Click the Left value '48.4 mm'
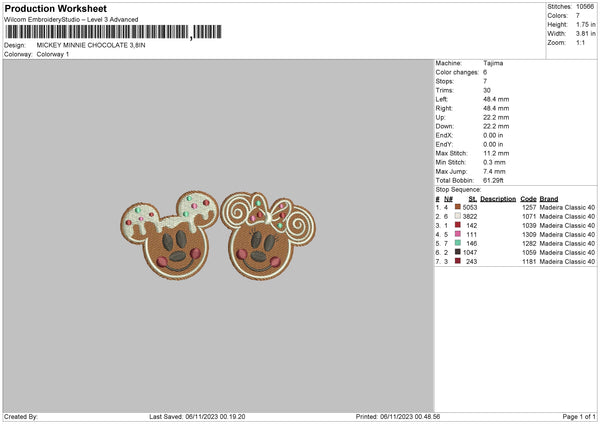 (496, 99)
